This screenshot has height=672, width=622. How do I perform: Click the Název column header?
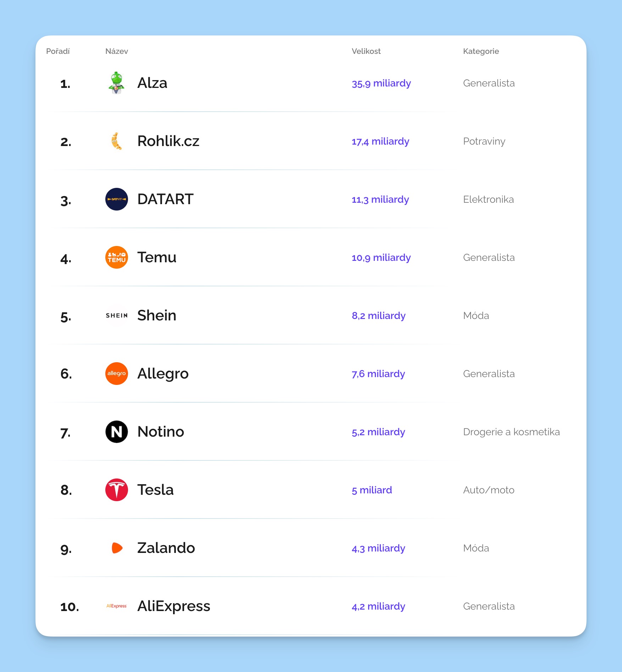[117, 51]
